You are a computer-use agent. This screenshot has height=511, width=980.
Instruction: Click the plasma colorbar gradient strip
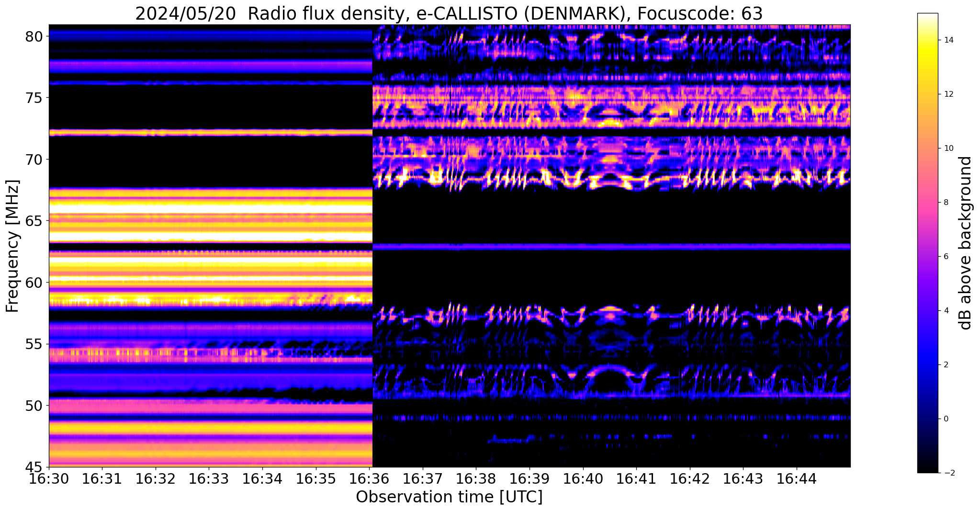pos(927,243)
